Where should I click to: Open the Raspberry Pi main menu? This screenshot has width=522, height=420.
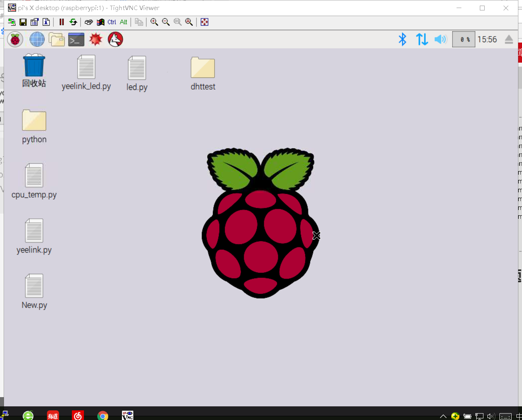point(15,39)
